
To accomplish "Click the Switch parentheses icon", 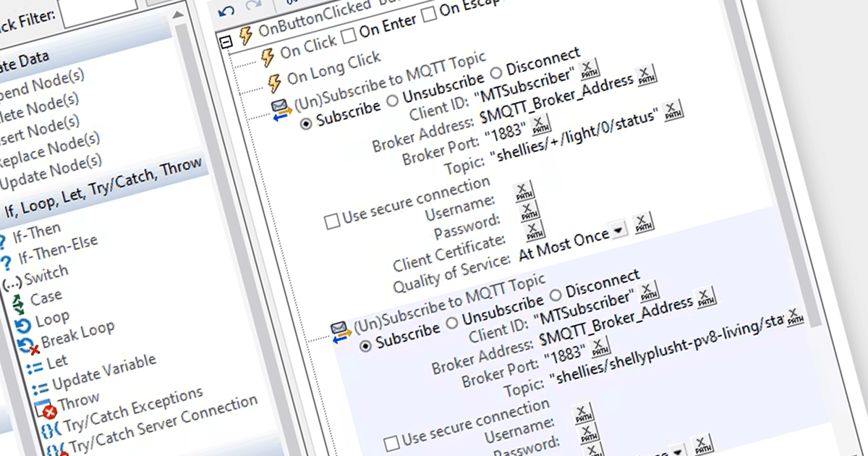I will coord(11,284).
